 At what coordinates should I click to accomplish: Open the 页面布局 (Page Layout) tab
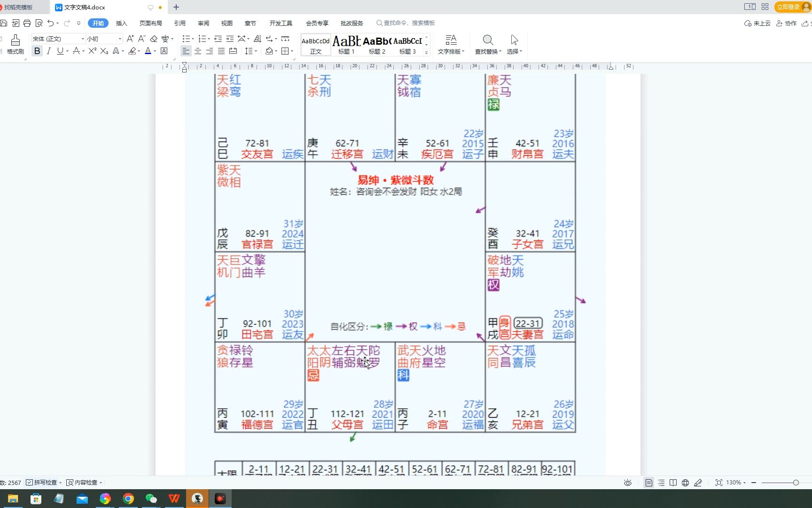pyautogui.click(x=151, y=23)
